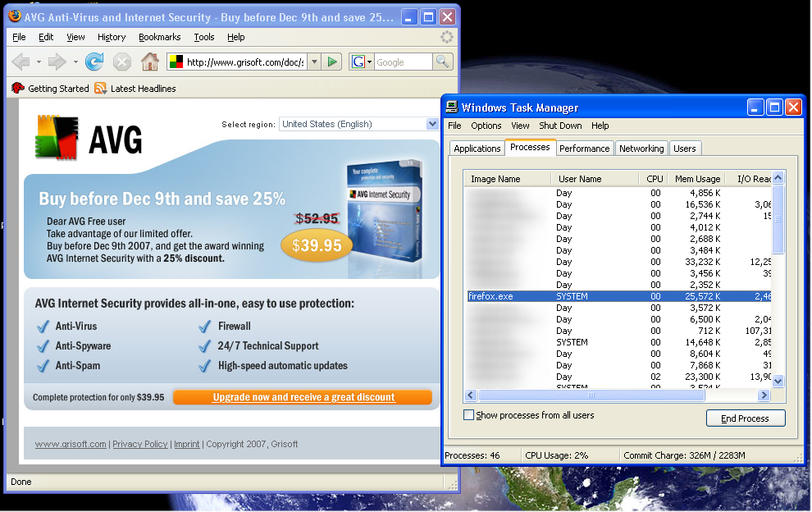Click the Stop loading button in Firefox
Image resolution: width=812 pixels, height=512 pixels.
pos(122,62)
